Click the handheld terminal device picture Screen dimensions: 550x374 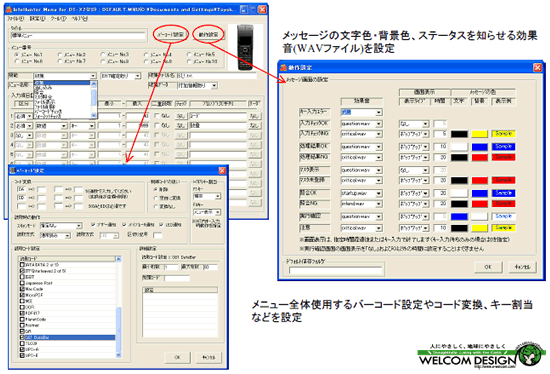pos(245,47)
